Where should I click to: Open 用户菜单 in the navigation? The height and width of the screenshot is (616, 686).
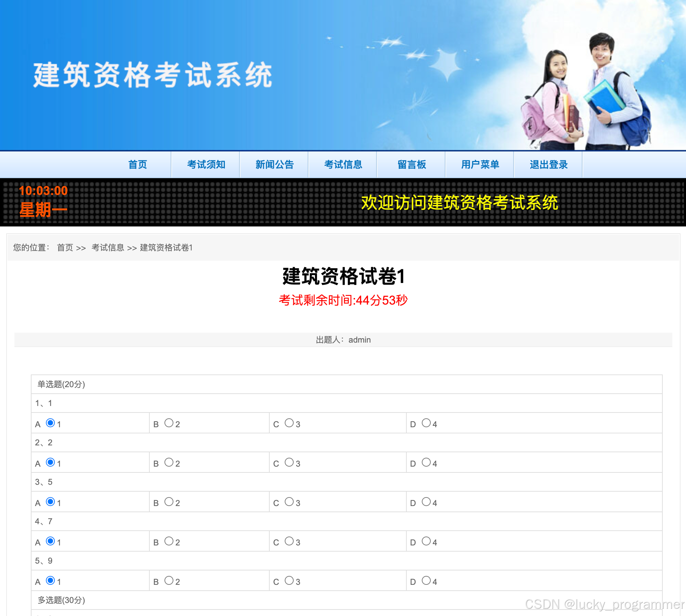480,165
